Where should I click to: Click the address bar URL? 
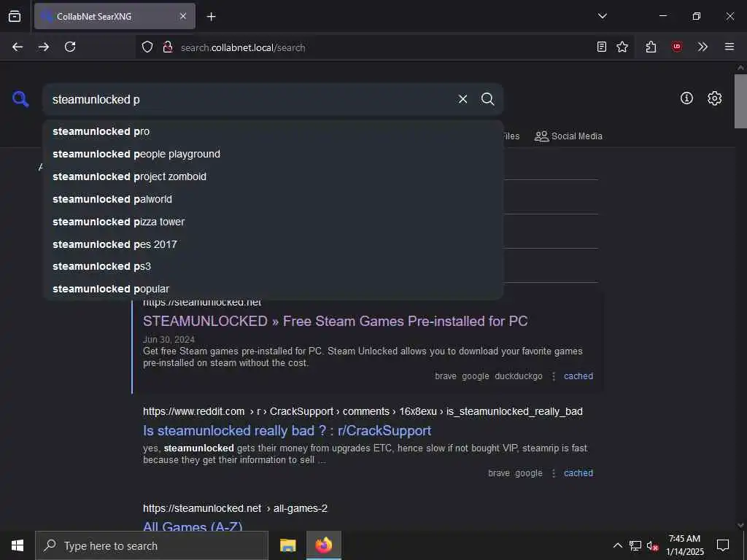pyautogui.click(x=243, y=47)
